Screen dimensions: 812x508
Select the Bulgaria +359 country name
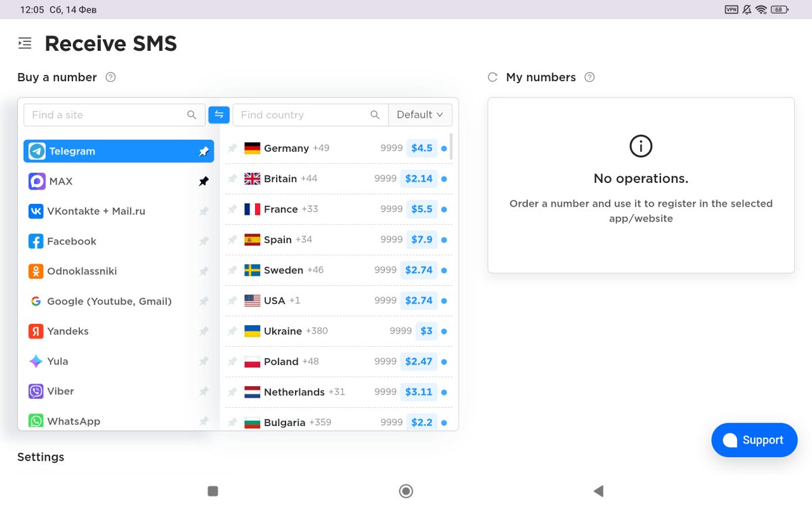point(298,423)
